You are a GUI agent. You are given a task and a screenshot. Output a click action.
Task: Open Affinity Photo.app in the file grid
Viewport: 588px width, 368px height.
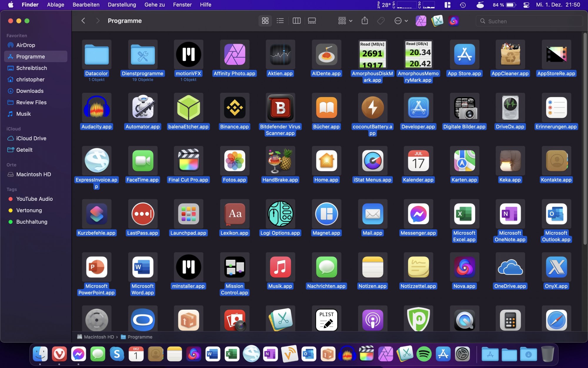pyautogui.click(x=234, y=55)
